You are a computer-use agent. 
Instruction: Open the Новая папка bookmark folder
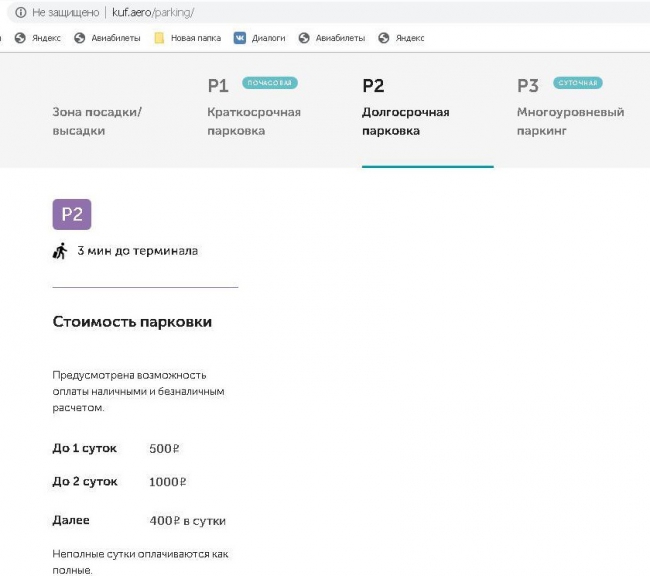tap(195, 38)
